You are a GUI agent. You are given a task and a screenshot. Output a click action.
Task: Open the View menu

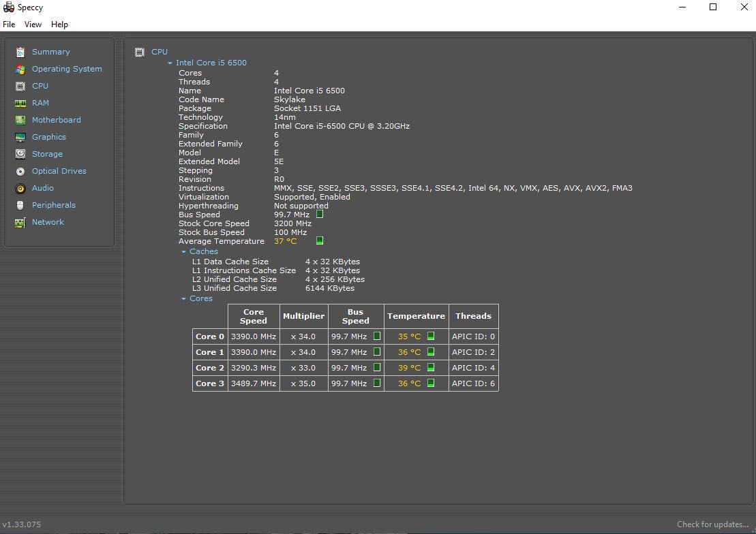(x=33, y=24)
